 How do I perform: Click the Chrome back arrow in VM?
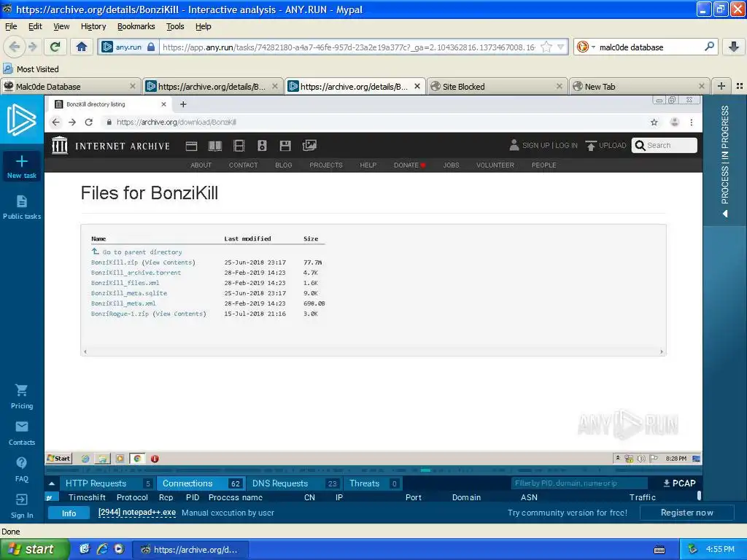(55, 122)
